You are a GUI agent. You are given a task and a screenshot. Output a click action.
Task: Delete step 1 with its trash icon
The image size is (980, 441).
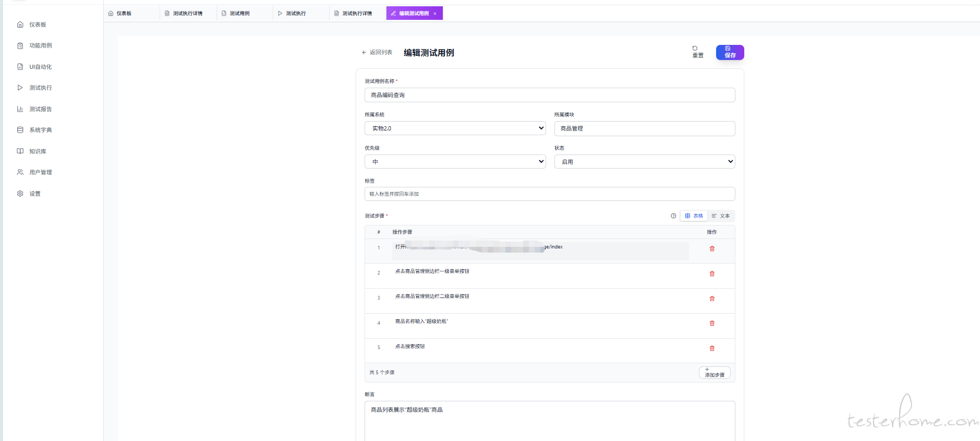[x=712, y=249]
